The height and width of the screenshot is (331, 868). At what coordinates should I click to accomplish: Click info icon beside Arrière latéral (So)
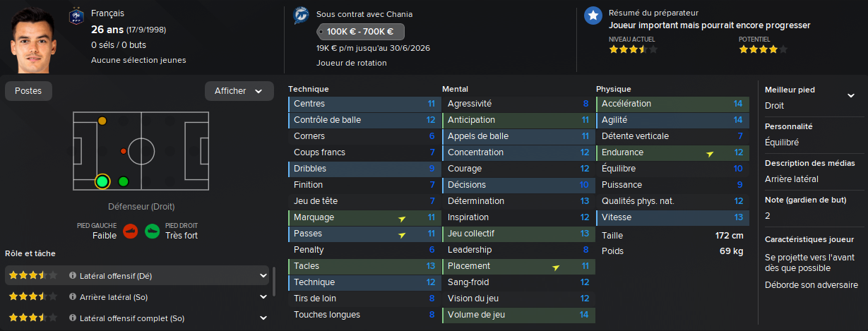(73, 297)
